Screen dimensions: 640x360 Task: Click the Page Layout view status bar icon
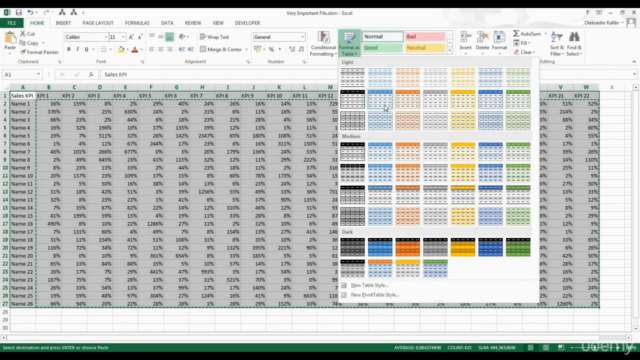pos(546,348)
